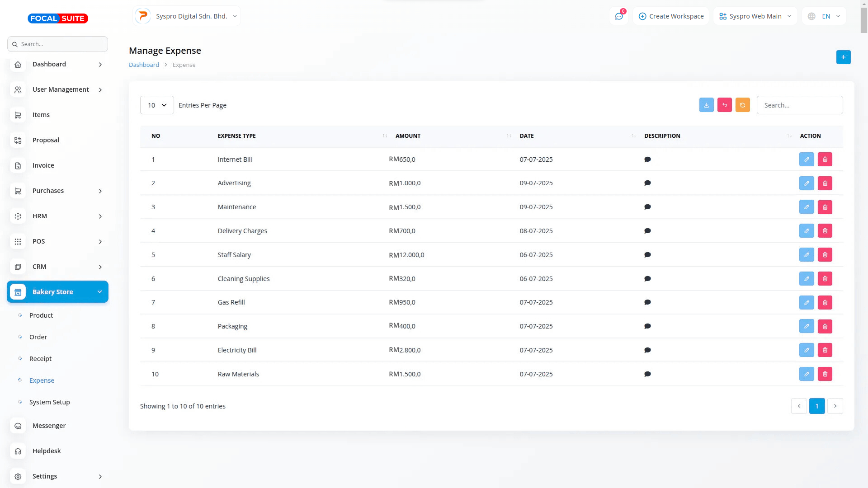Delete the Advertising expense row
This screenshot has width=868, height=488.
pyautogui.click(x=825, y=183)
